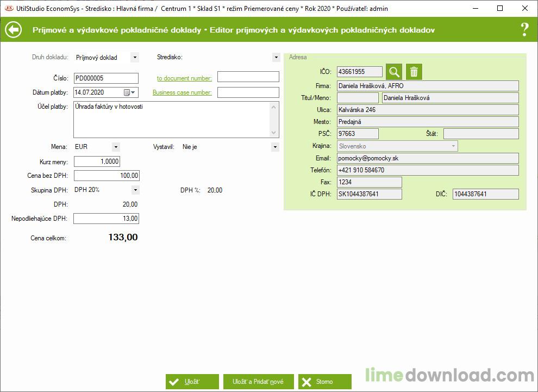The image size is (538, 392).
Task: Click the IČO field 43661955
Action: [x=360, y=72]
